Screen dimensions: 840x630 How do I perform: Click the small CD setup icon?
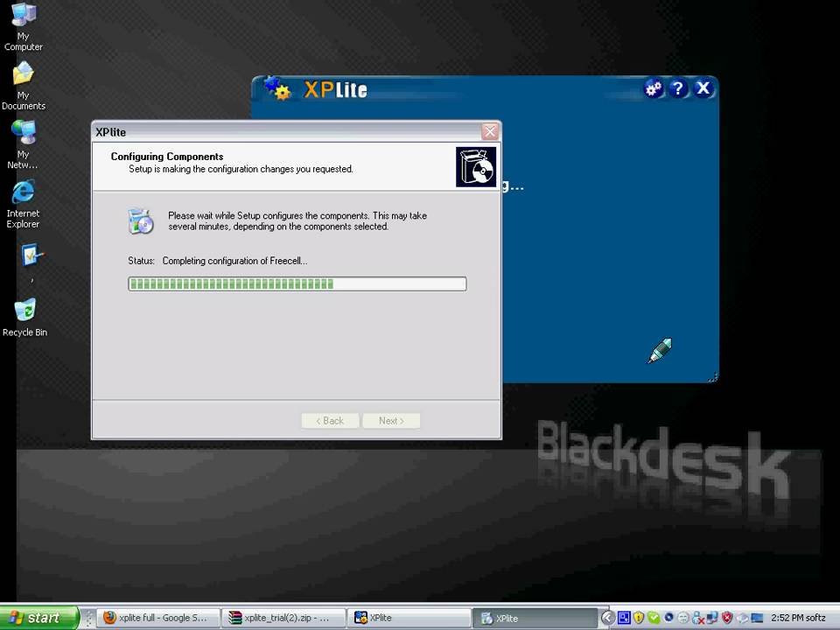click(141, 221)
